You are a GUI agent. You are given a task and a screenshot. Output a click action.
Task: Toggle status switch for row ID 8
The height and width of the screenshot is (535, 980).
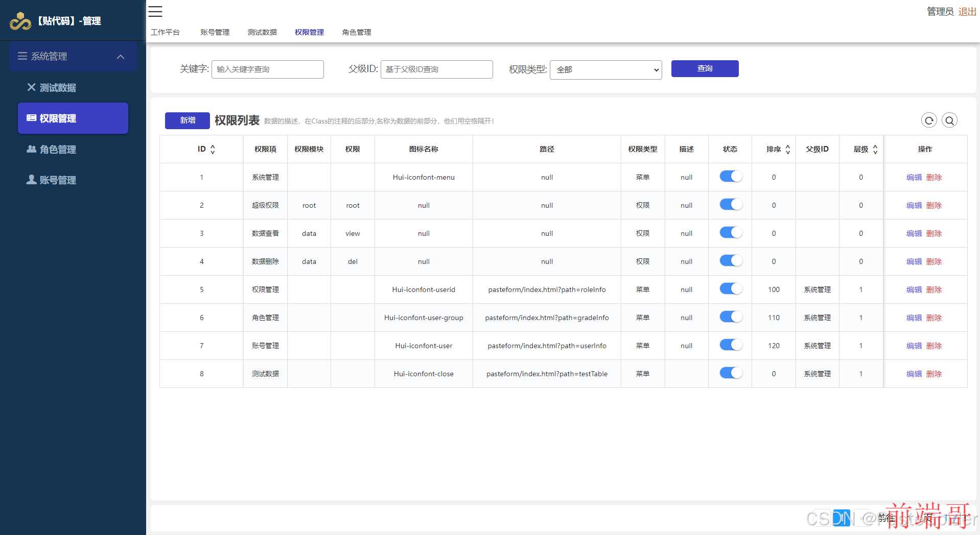coord(731,373)
